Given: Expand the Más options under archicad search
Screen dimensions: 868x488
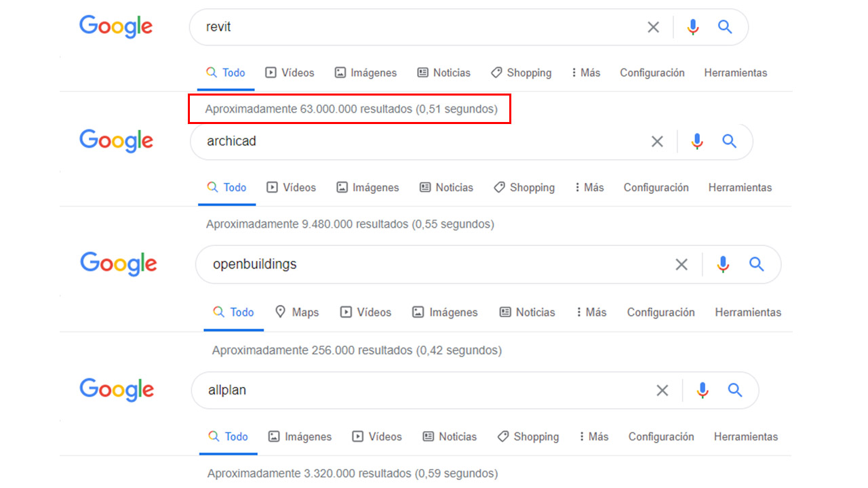Looking at the screenshot, I should click(589, 188).
